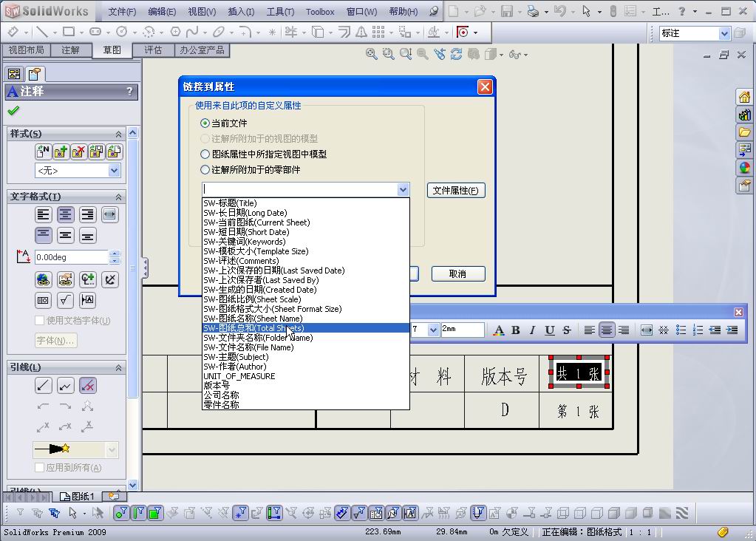Image resolution: width=756 pixels, height=541 pixels.
Task: Switch to the 办公室产品 tab
Action: 202,50
